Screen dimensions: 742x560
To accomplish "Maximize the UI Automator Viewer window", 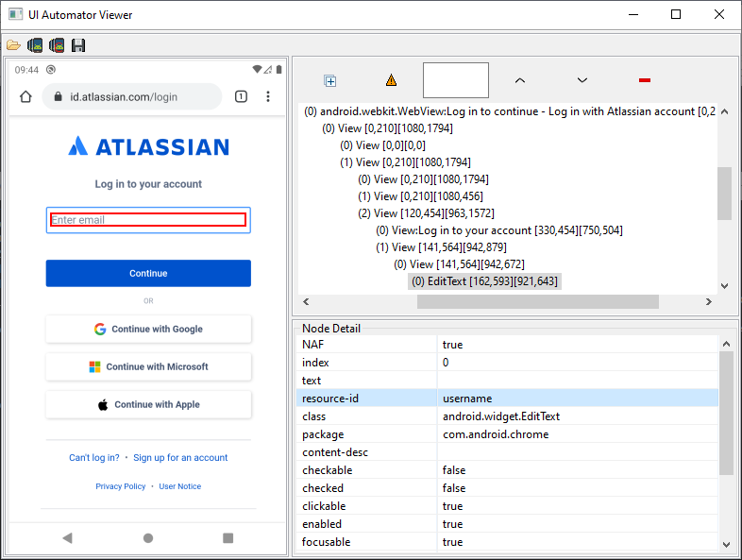I will pos(676,15).
